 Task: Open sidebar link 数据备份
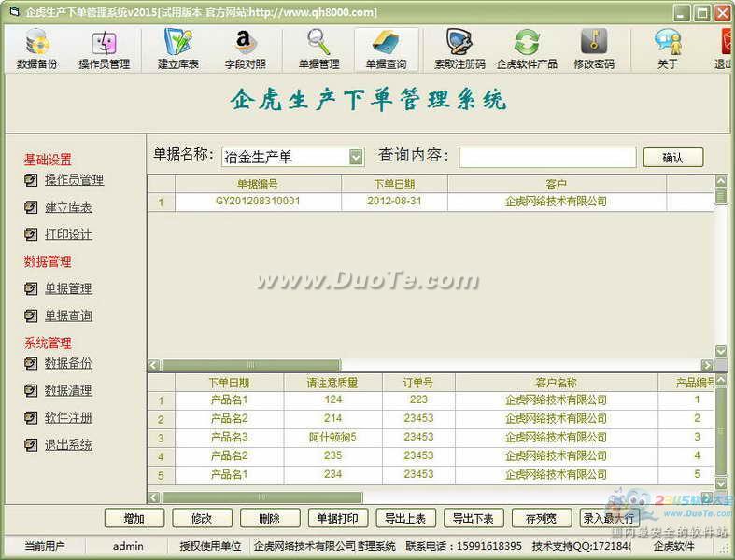point(68,363)
